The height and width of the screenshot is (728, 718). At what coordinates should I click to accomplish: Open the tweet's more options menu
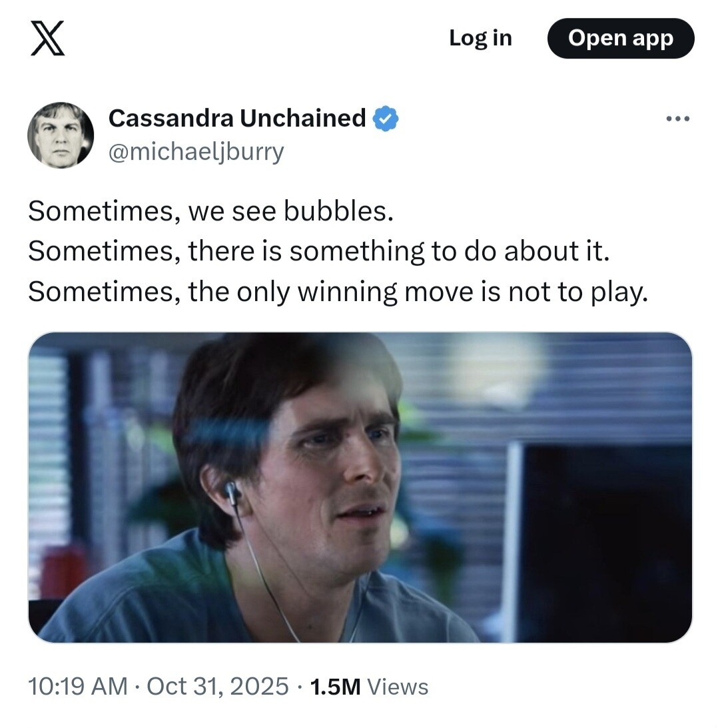(678, 119)
